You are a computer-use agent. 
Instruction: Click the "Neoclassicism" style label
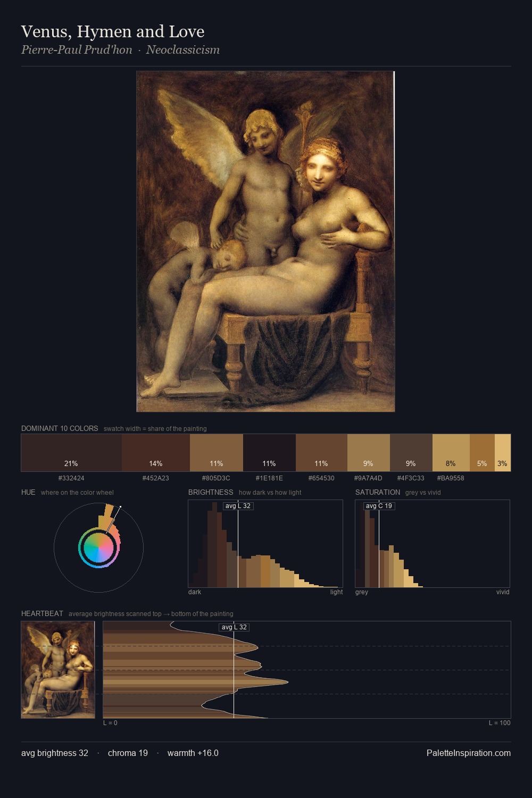coord(182,50)
